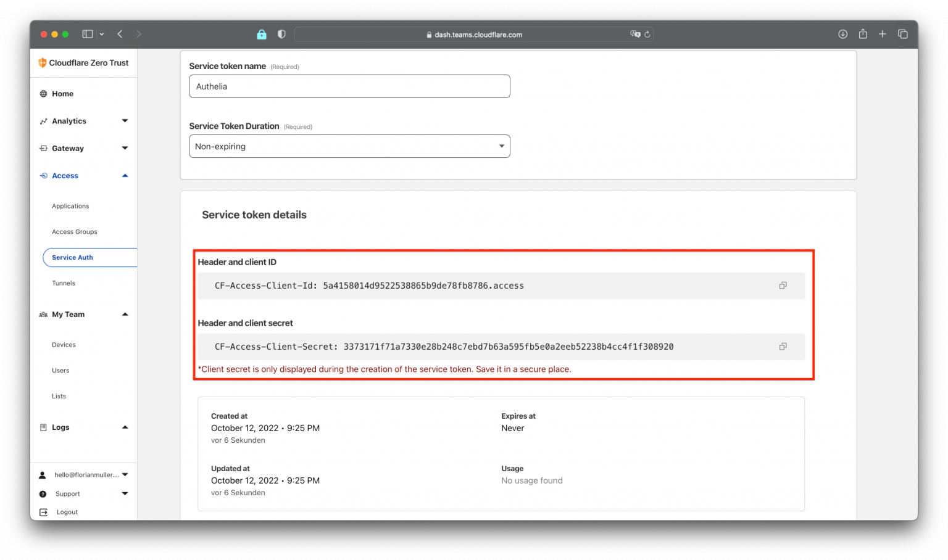Click the Devices link under My Team
Viewport: 948px width, 560px height.
(x=64, y=345)
